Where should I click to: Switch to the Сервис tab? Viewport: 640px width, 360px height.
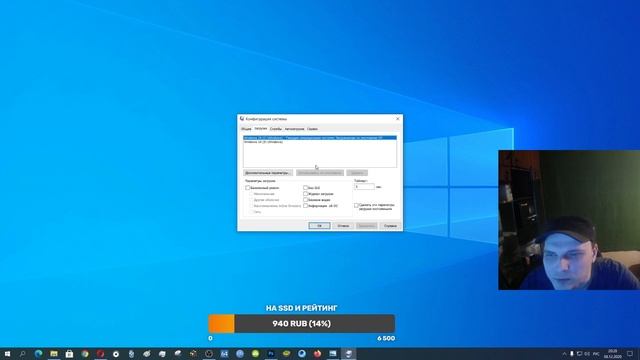(x=312, y=129)
